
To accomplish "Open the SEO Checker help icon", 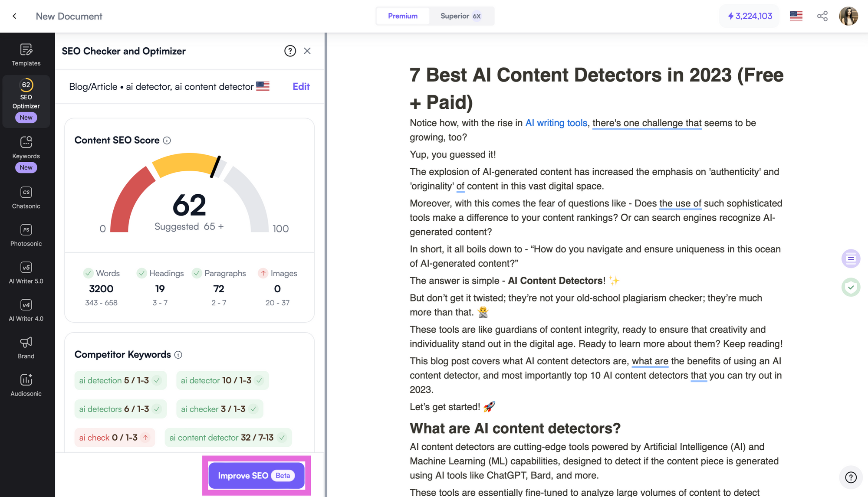I will click(x=289, y=51).
